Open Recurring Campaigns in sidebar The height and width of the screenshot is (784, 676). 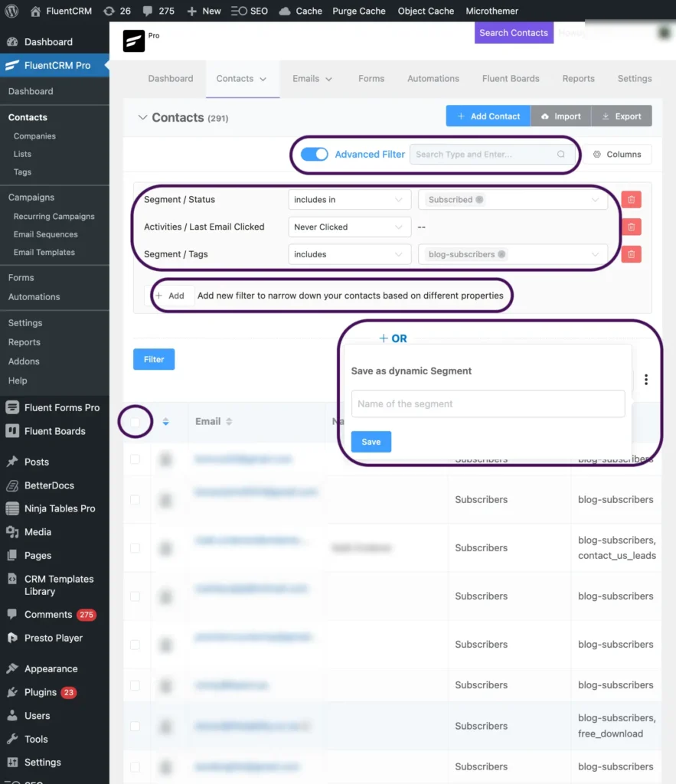pyautogui.click(x=54, y=216)
